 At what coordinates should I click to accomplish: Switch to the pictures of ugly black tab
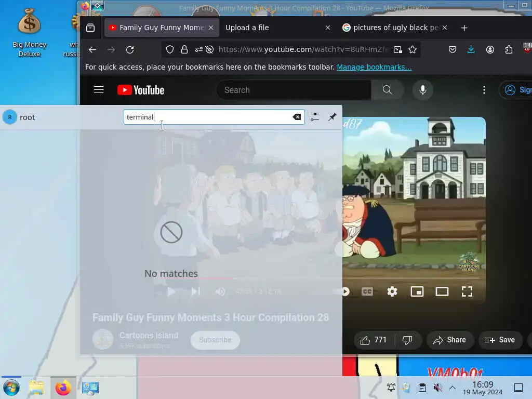(x=395, y=28)
